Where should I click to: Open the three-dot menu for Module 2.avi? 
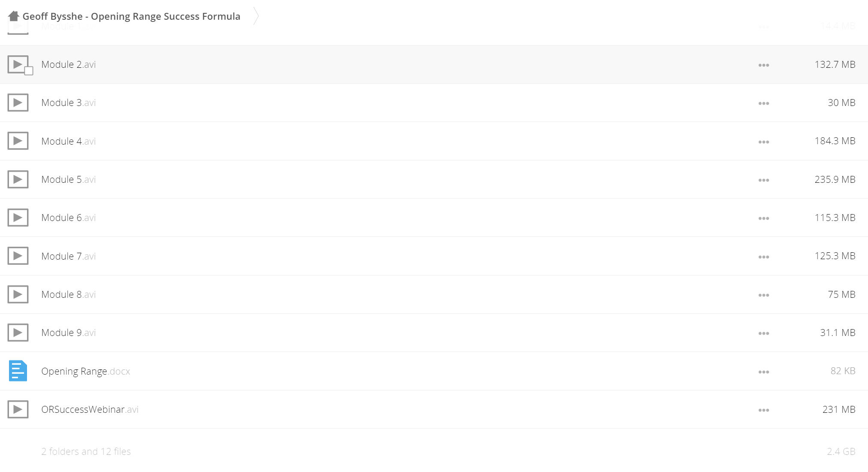763,65
